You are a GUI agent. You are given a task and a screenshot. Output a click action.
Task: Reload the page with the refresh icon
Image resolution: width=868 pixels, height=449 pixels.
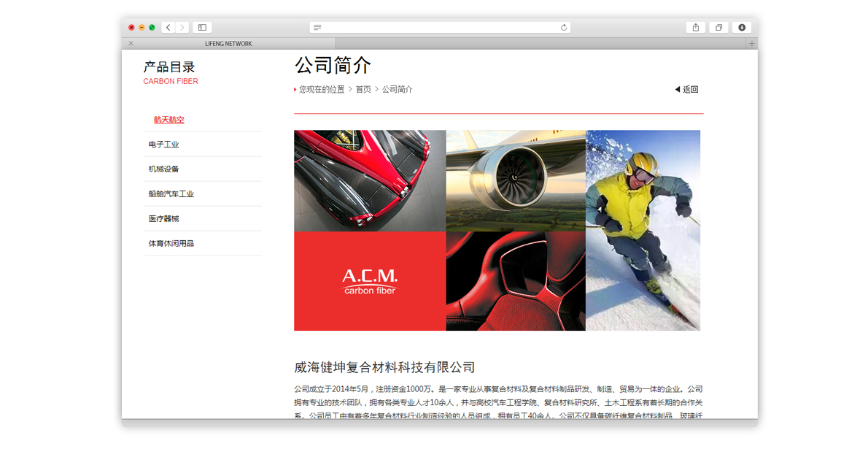564,27
